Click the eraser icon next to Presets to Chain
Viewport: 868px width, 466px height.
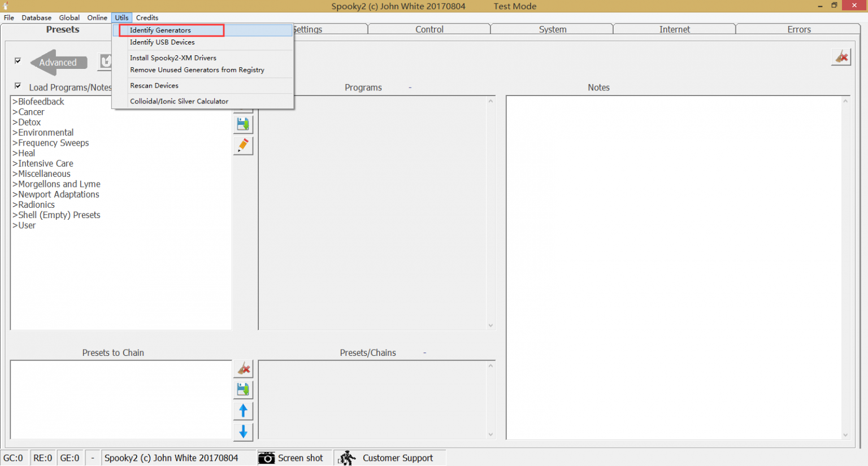pos(243,369)
